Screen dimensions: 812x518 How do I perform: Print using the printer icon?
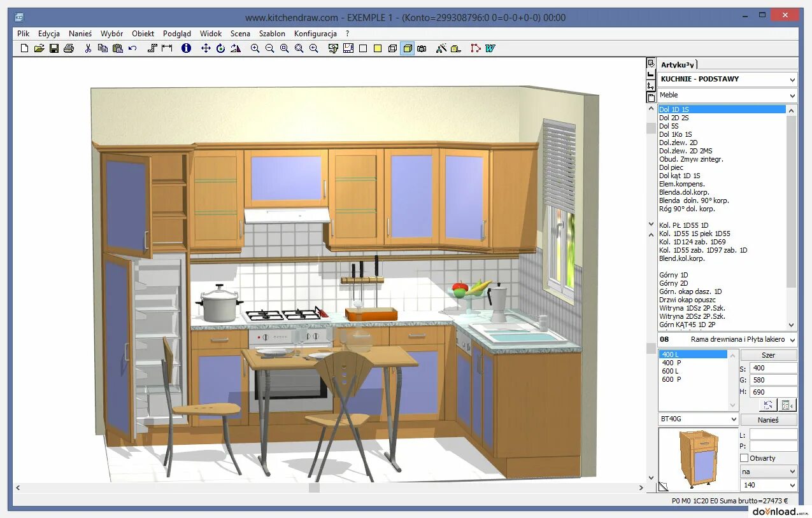point(69,48)
